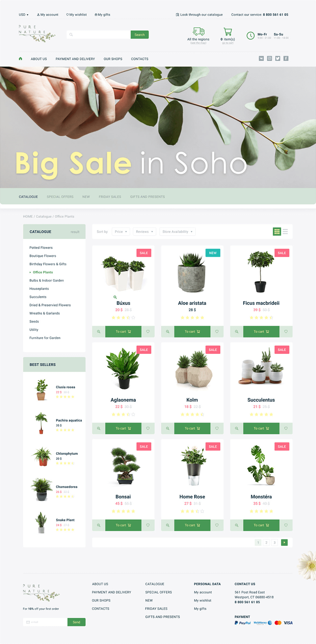Viewport: 316px width, 644px height.
Task: Click the home icon in navigation bar
Action: (x=20, y=59)
